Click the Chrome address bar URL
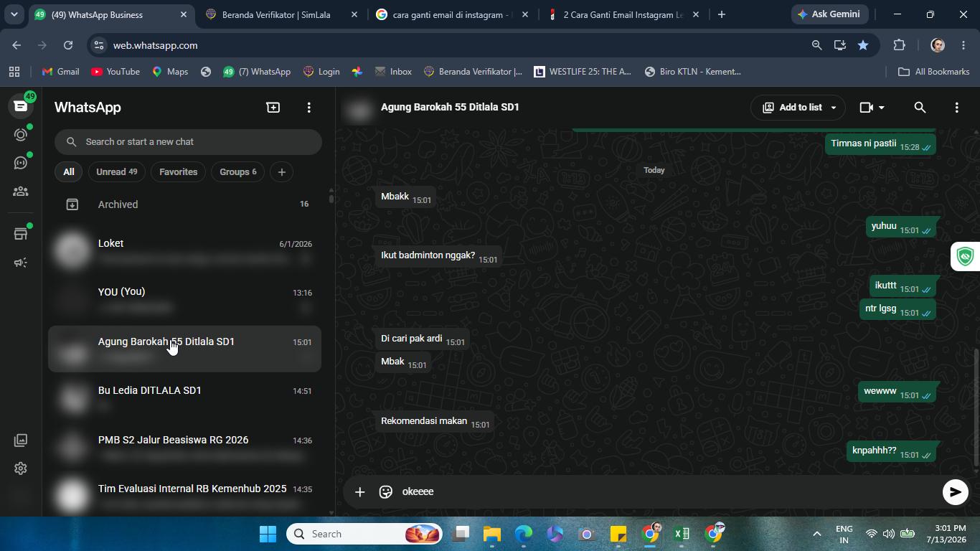Viewport: 980px width, 551px height. [155, 45]
